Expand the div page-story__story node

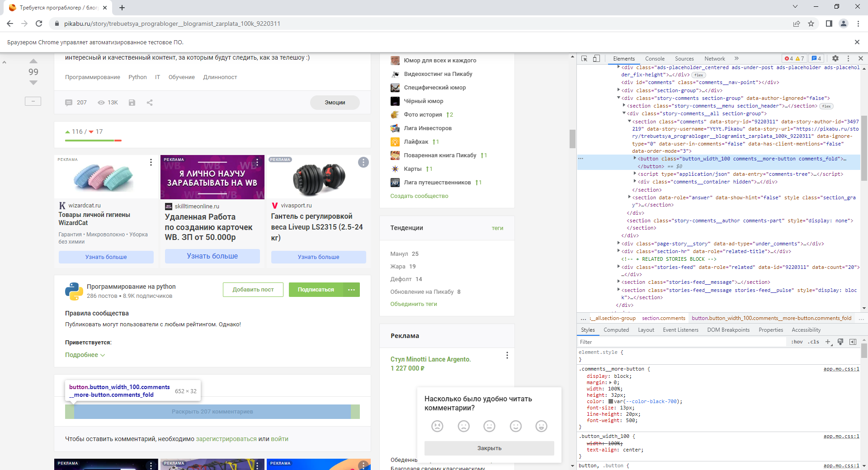pyautogui.click(x=618, y=243)
